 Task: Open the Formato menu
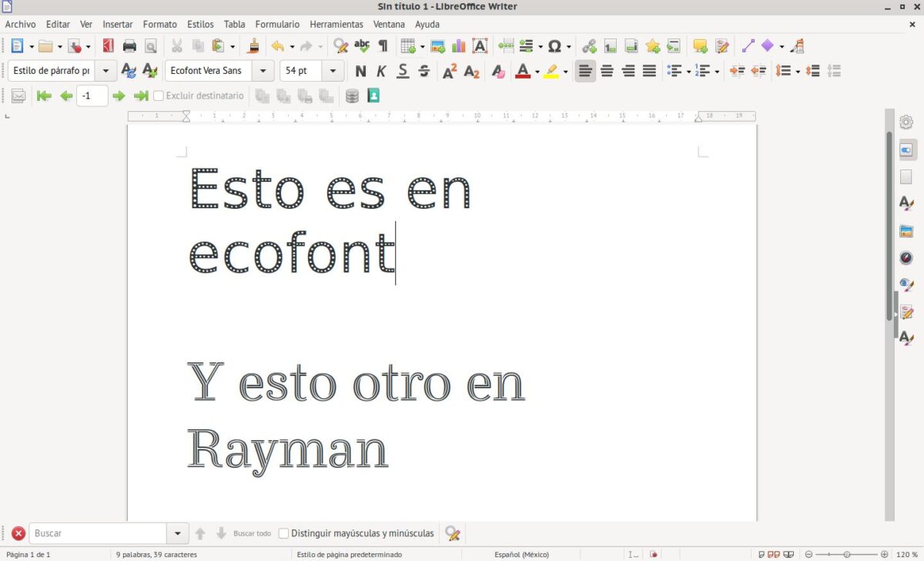pyautogui.click(x=159, y=25)
